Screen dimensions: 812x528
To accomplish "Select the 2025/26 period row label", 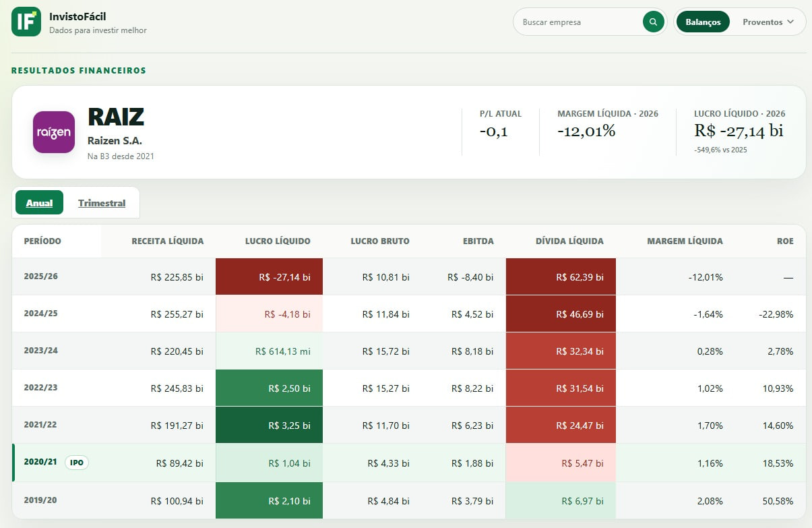I will coord(40,276).
